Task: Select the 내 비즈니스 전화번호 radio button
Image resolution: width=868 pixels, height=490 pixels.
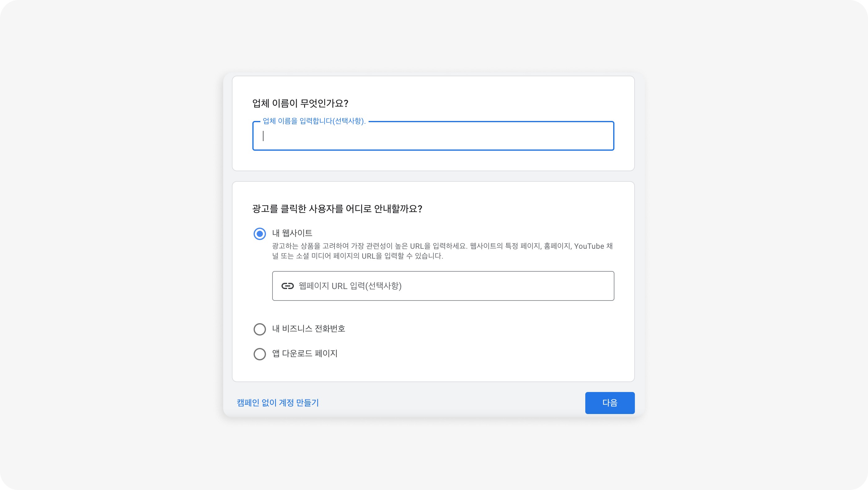Action: (259, 329)
